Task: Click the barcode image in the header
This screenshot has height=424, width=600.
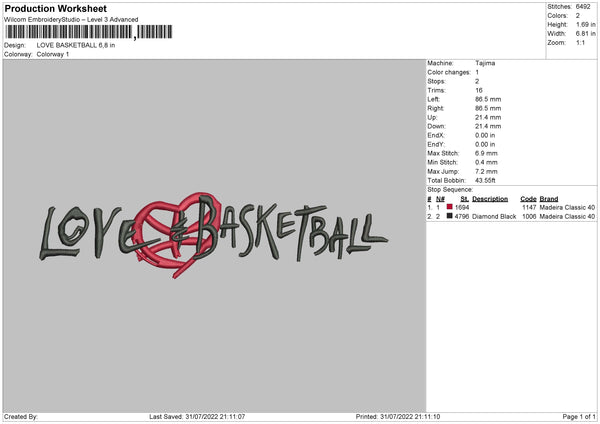Action: (x=89, y=32)
